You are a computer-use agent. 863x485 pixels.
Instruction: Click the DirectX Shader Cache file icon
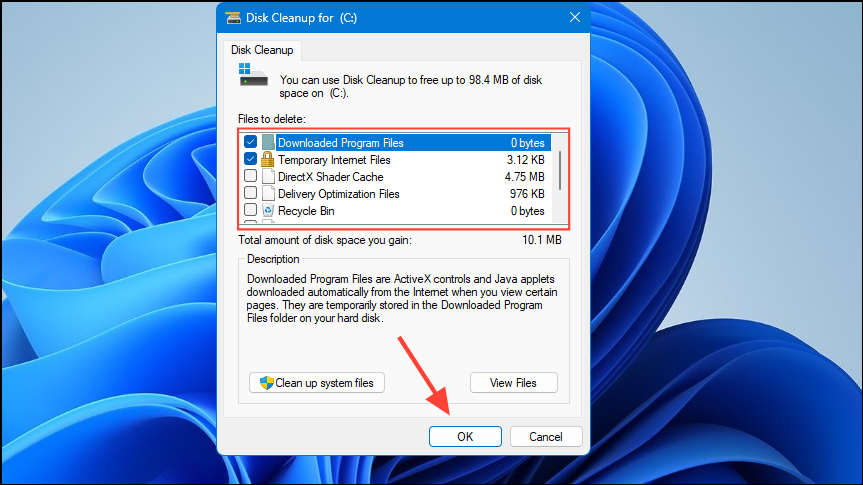click(x=268, y=177)
